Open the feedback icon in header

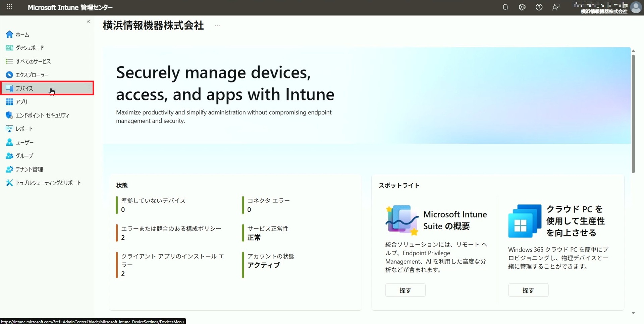556,7
